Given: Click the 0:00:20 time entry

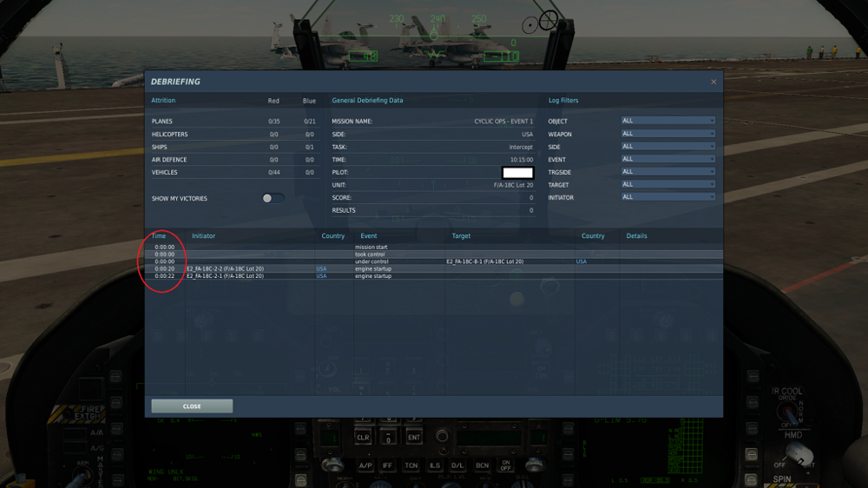Looking at the screenshot, I should pos(164,268).
